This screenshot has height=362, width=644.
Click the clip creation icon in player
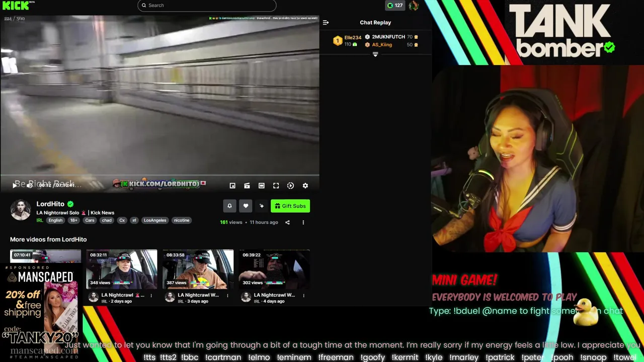pos(247,186)
